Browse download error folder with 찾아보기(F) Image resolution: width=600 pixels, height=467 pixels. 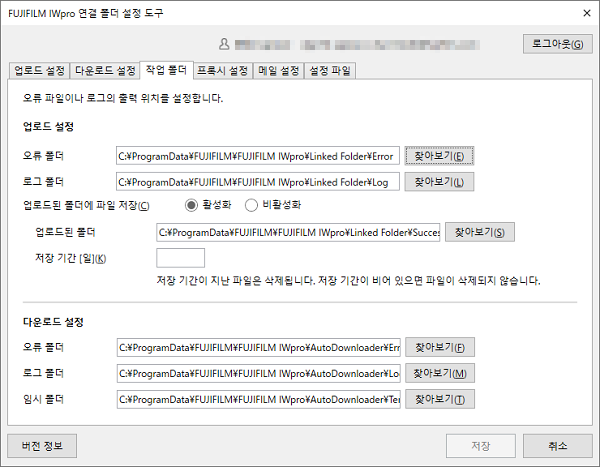click(440, 347)
